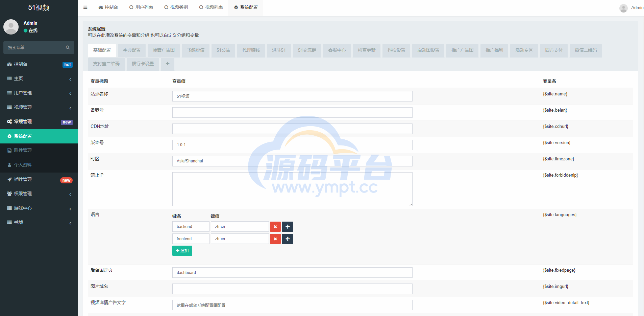The height and width of the screenshot is (316, 644).
Task: Expand 权限管理 sidebar menu
Action: [39, 194]
